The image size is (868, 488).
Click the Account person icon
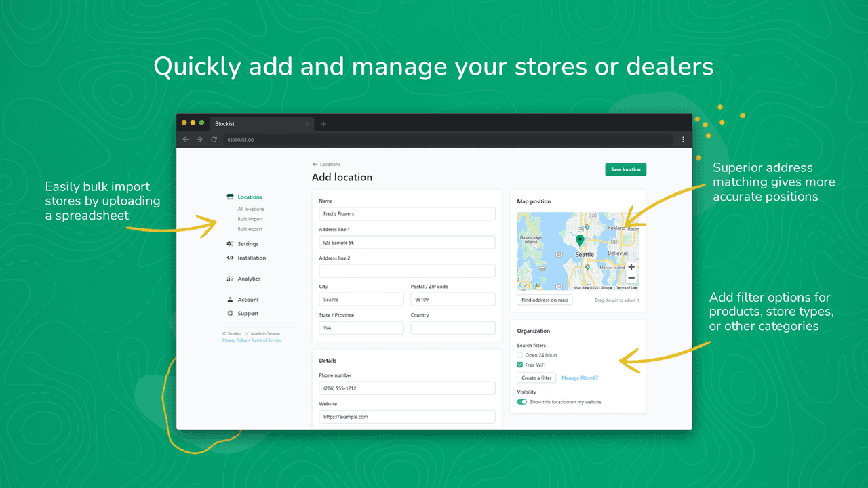pyautogui.click(x=231, y=300)
